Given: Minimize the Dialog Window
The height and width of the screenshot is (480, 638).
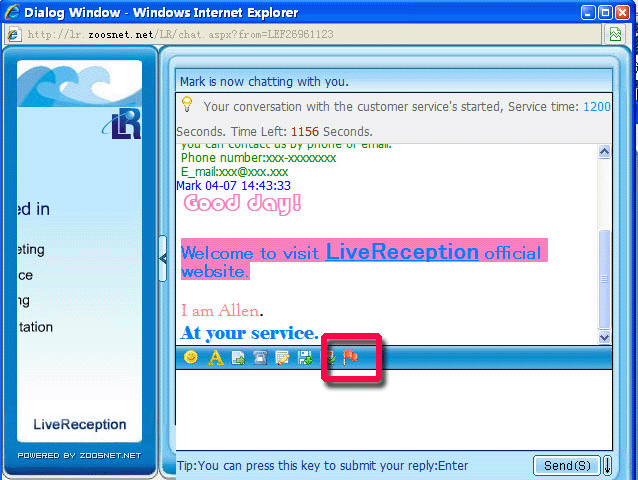Looking at the screenshot, I should (588, 13).
